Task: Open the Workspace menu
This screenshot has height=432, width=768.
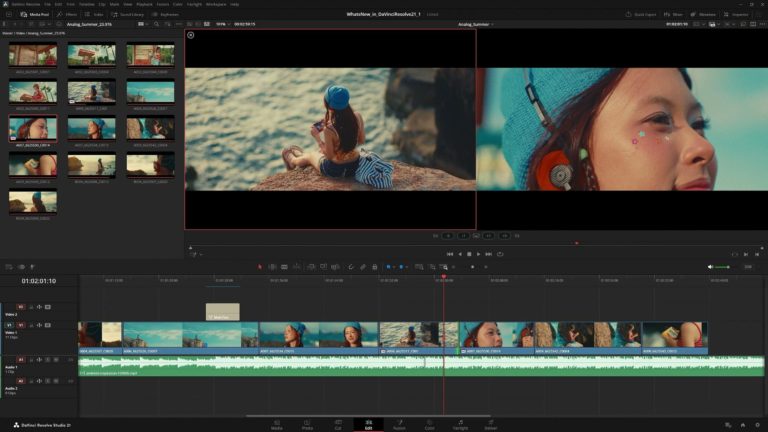Action: coord(216,4)
